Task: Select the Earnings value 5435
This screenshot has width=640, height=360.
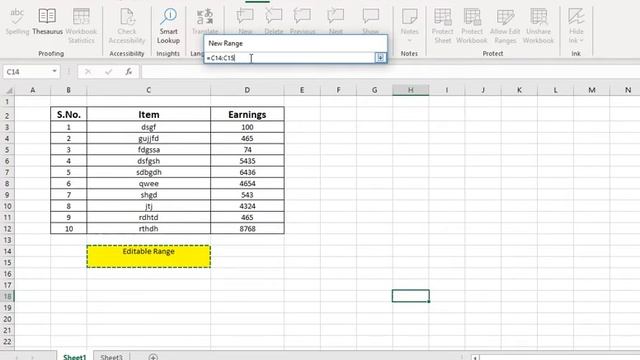Action: [x=247, y=161]
